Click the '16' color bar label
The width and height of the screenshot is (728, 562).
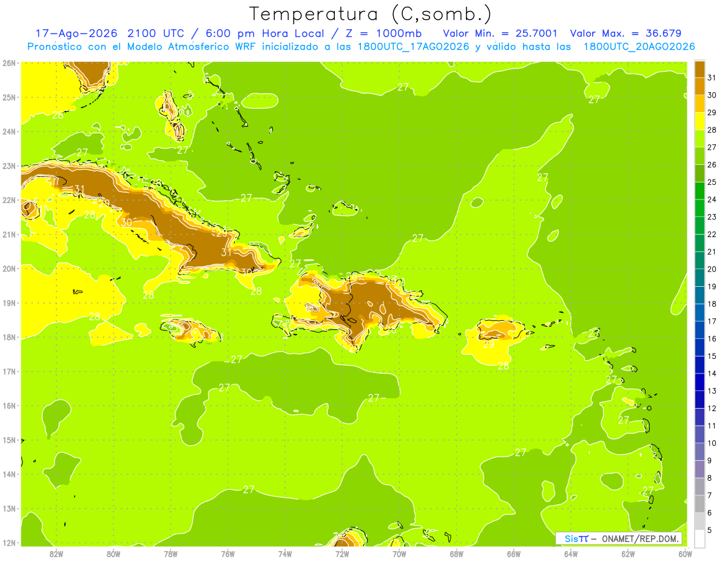pos(712,338)
